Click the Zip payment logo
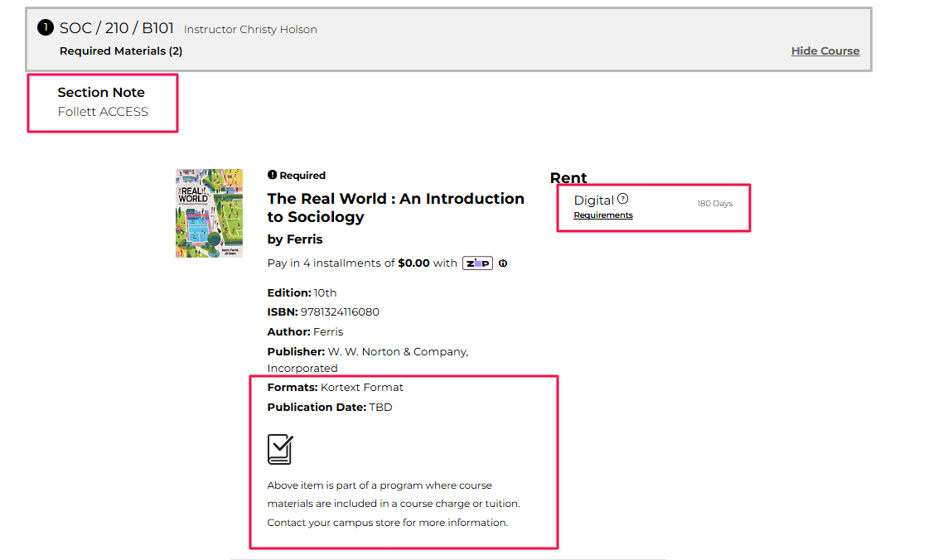 (477, 263)
